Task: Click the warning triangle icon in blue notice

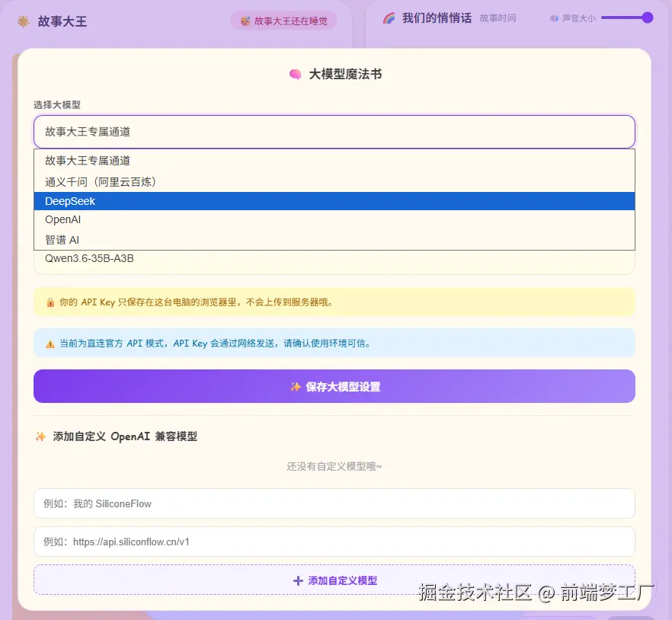Action: (x=50, y=344)
